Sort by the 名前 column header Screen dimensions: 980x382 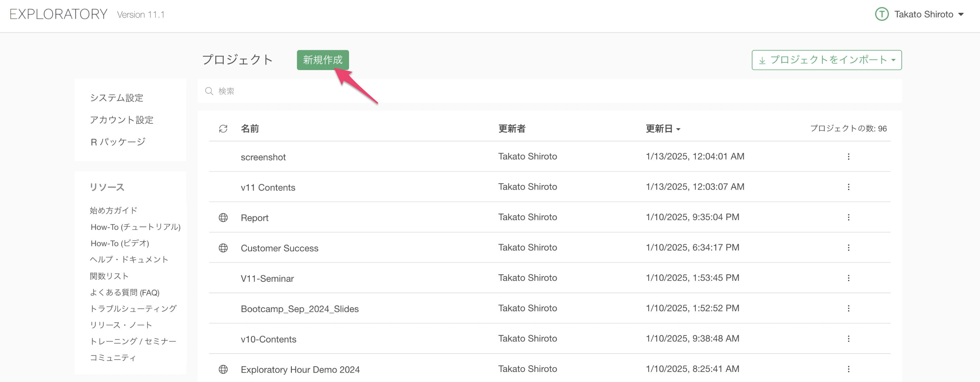click(x=250, y=129)
